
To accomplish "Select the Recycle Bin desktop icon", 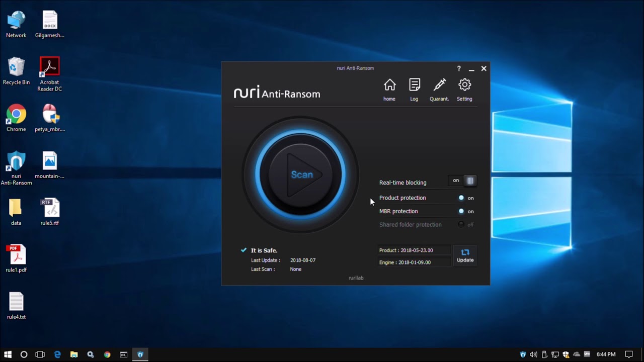I will click(x=16, y=71).
